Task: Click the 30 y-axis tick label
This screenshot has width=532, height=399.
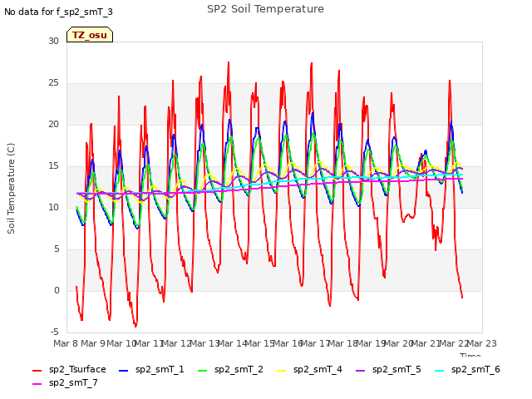Action: pyautogui.click(x=53, y=41)
